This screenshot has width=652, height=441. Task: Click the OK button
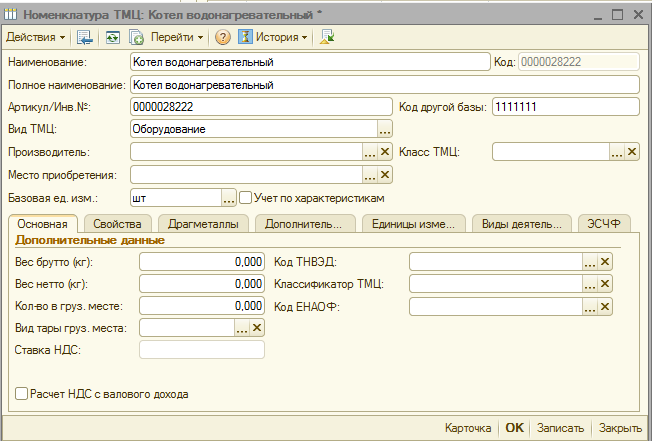tap(514, 427)
